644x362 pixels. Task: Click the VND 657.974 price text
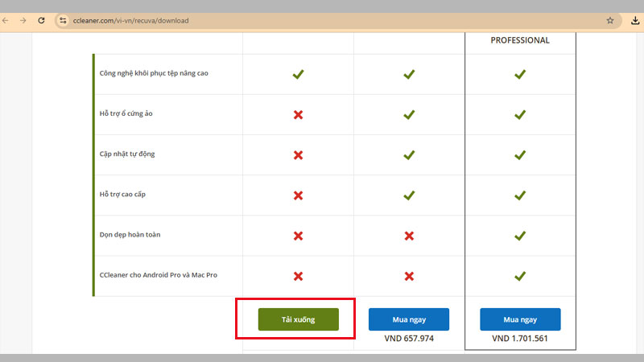pyautogui.click(x=409, y=339)
